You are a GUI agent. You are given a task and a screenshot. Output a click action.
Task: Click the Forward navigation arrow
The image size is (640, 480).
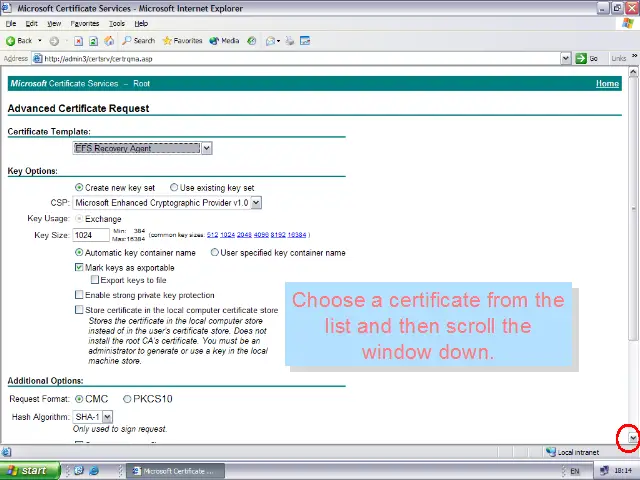click(54, 41)
